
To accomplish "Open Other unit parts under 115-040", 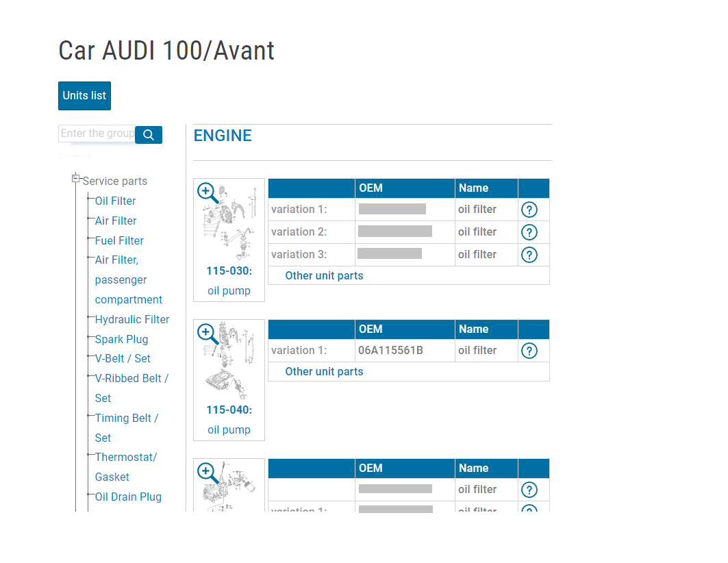I will (x=324, y=371).
